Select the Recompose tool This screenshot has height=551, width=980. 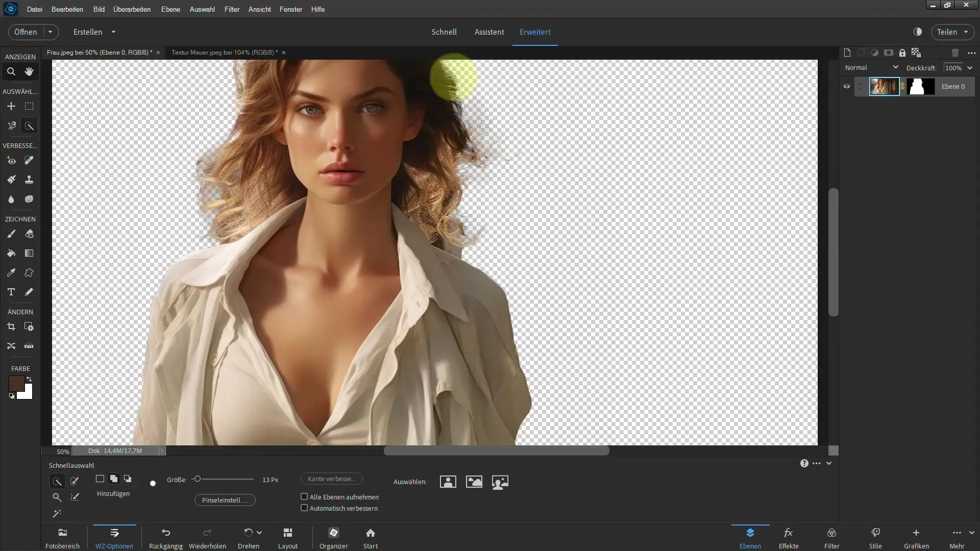(x=29, y=327)
